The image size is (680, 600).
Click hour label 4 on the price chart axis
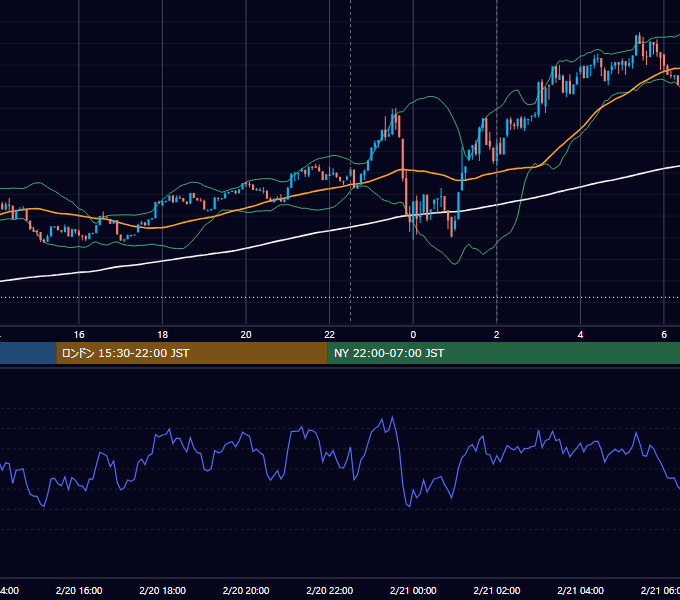click(x=580, y=335)
